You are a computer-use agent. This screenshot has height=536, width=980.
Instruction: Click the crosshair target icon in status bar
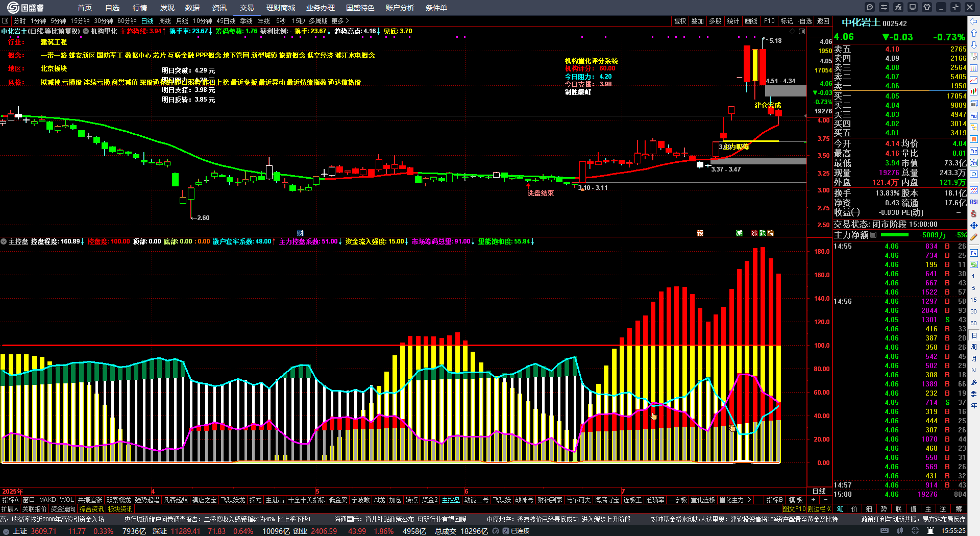[x=916, y=531]
